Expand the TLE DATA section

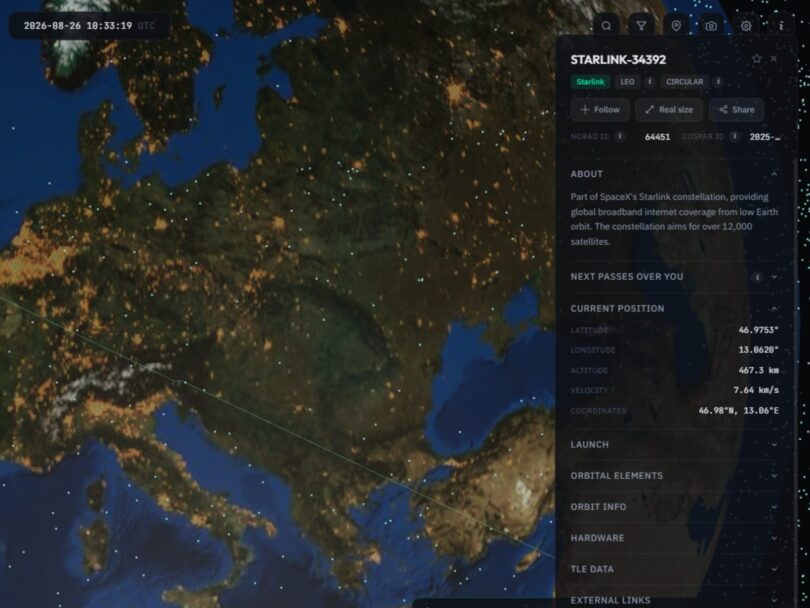(674, 569)
